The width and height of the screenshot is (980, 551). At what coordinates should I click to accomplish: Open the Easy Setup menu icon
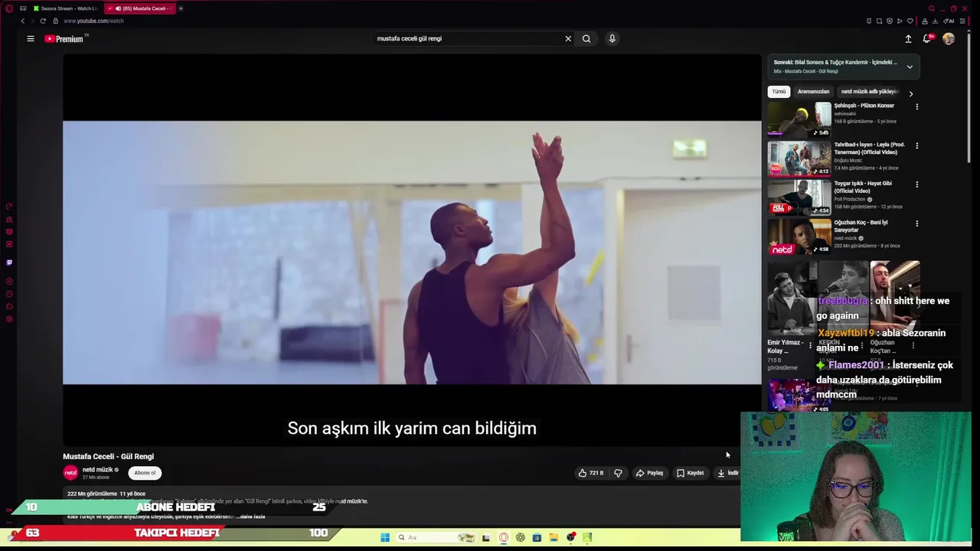click(x=962, y=21)
